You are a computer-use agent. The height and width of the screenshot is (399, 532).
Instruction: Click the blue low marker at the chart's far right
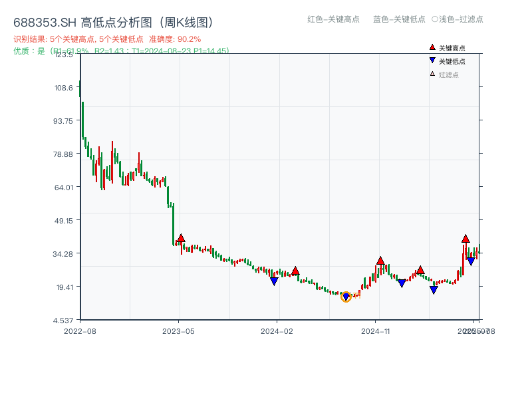pyautogui.click(x=471, y=261)
